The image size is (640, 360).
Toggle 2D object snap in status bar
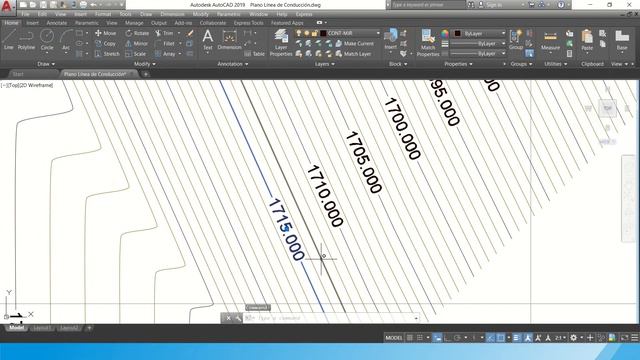[x=500, y=338]
